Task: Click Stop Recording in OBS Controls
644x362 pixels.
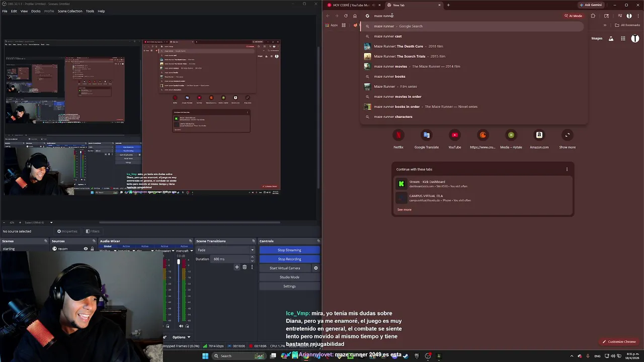Action: (289, 259)
